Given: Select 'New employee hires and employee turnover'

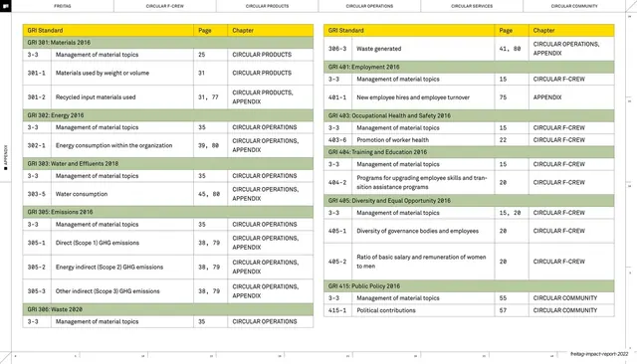Looking at the screenshot, I should 413,97.
